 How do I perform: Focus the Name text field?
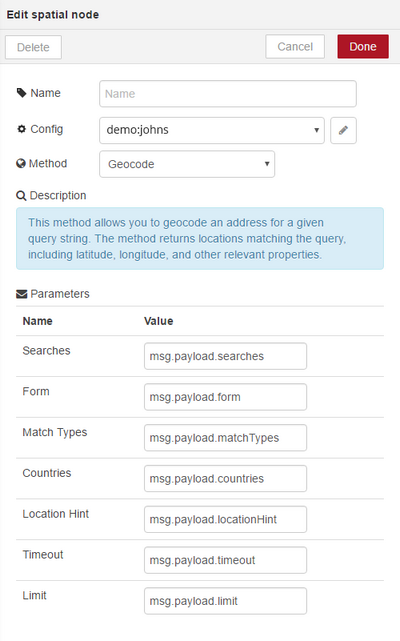click(228, 94)
